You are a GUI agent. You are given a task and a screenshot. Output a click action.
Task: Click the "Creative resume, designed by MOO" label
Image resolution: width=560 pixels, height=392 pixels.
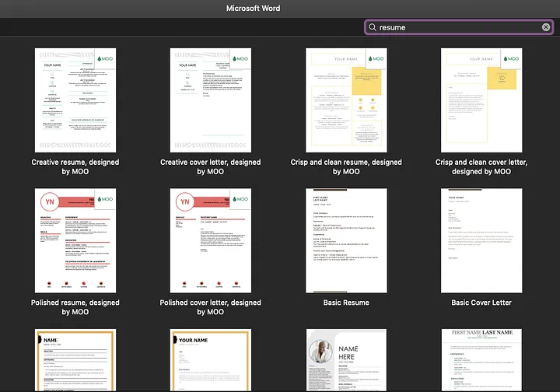pos(75,166)
